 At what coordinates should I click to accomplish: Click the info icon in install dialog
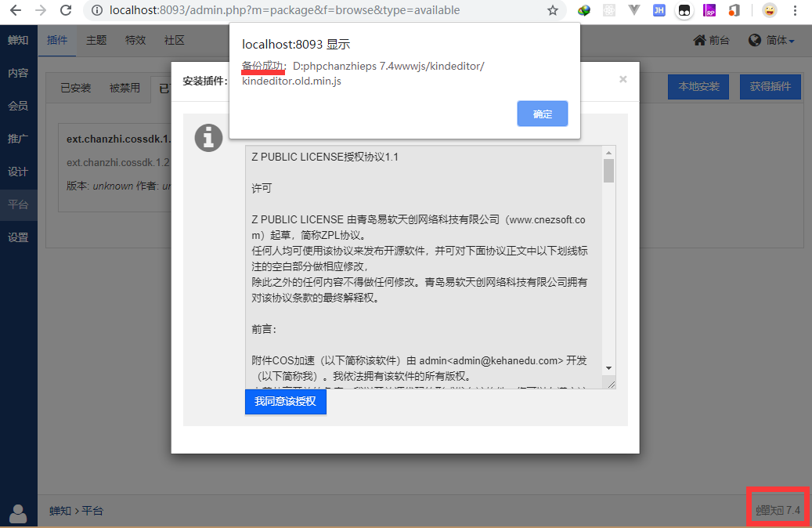pyautogui.click(x=208, y=138)
